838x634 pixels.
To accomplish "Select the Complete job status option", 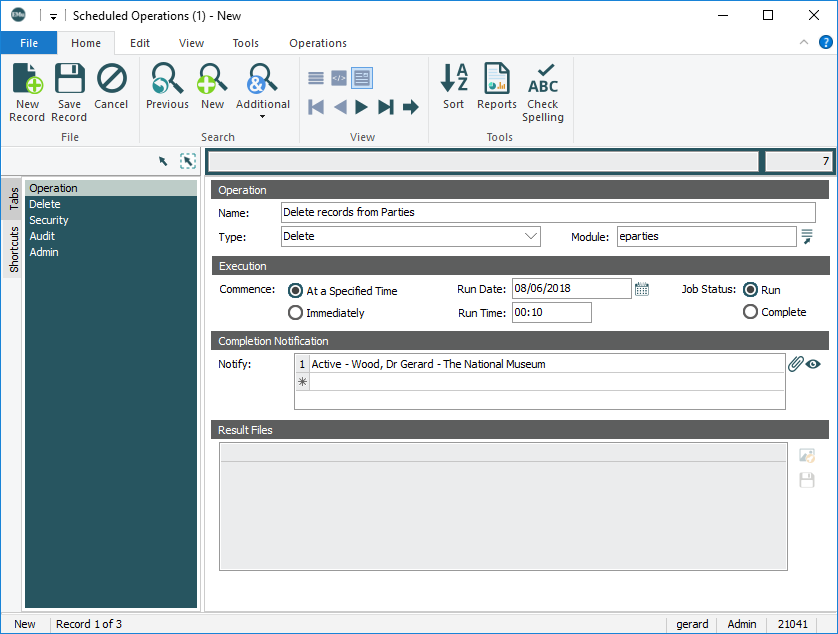I will point(751,312).
